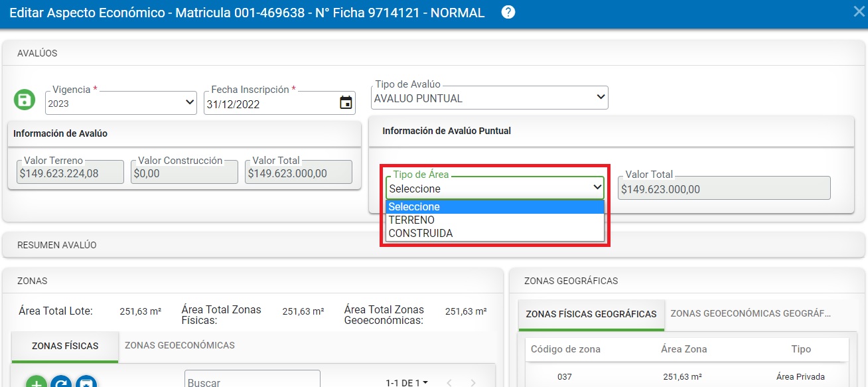This screenshot has height=387, width=868.
Task: Switch to Zonas Geoeconómicas Geográficas tab
Action: coord(751,313)
